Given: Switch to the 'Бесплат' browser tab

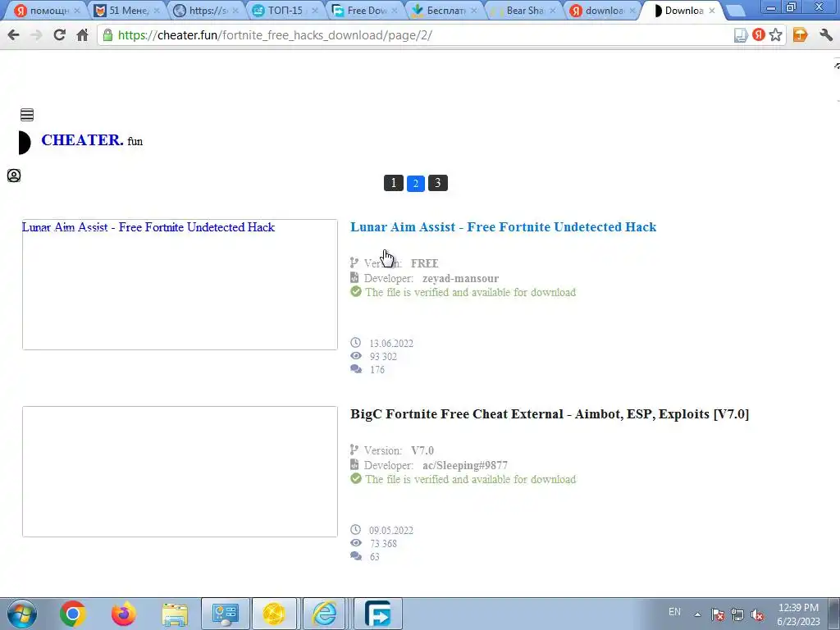Looking at the screenshot, I should point(445,10).
